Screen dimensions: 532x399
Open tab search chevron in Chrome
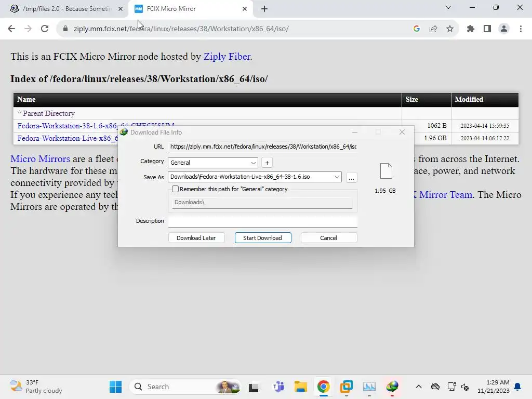pos(448,7)
